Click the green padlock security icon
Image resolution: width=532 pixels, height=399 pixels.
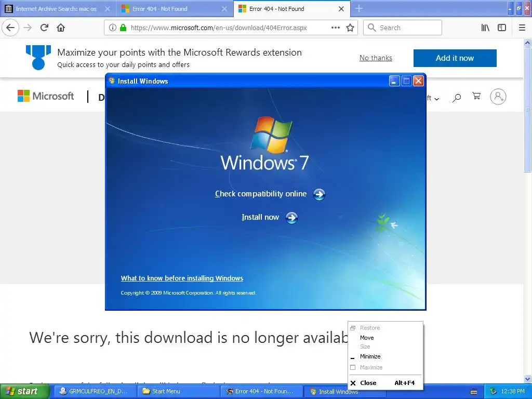tap(123, 28)
